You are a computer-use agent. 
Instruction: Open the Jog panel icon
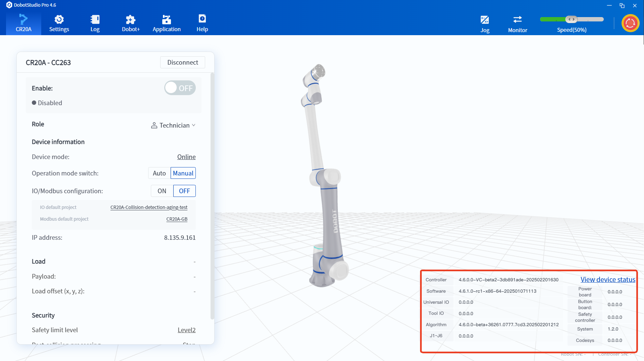click(484, 20)
